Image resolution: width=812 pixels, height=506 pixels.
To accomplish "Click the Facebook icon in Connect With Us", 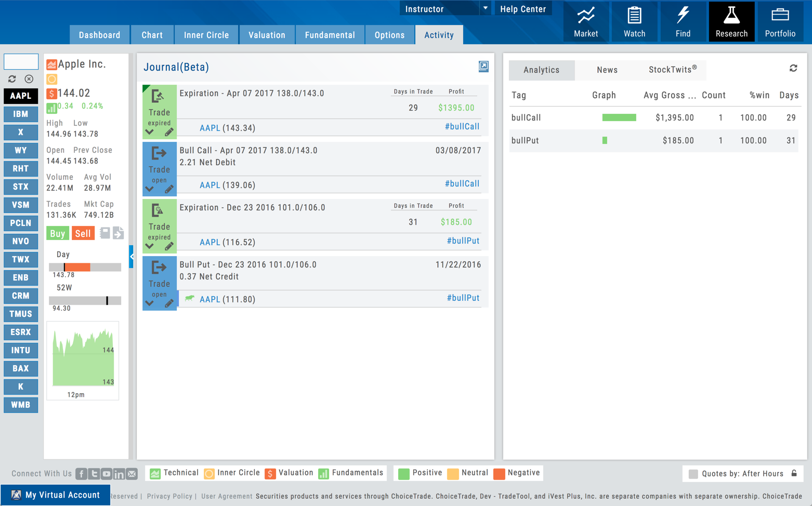I will coord(81,474).
